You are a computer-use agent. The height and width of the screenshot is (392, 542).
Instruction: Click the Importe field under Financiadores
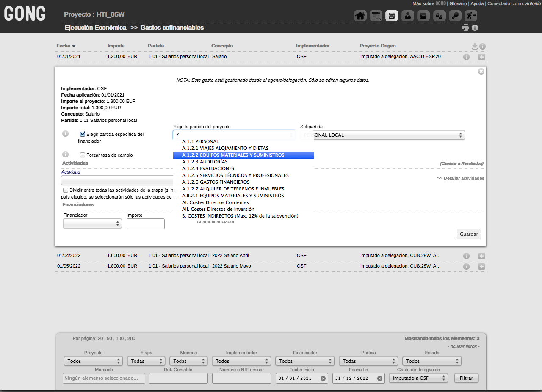(145, 224)
